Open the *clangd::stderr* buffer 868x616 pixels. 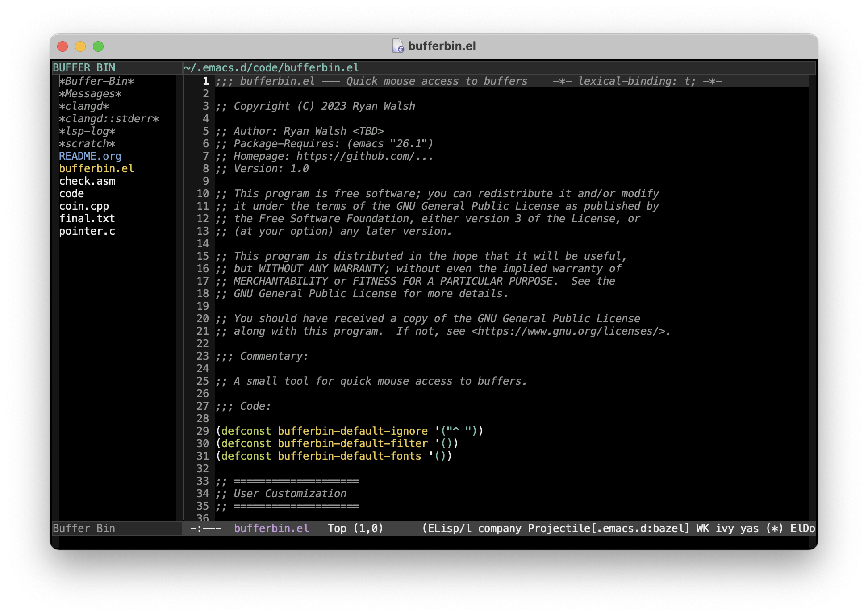click(109, 119)
